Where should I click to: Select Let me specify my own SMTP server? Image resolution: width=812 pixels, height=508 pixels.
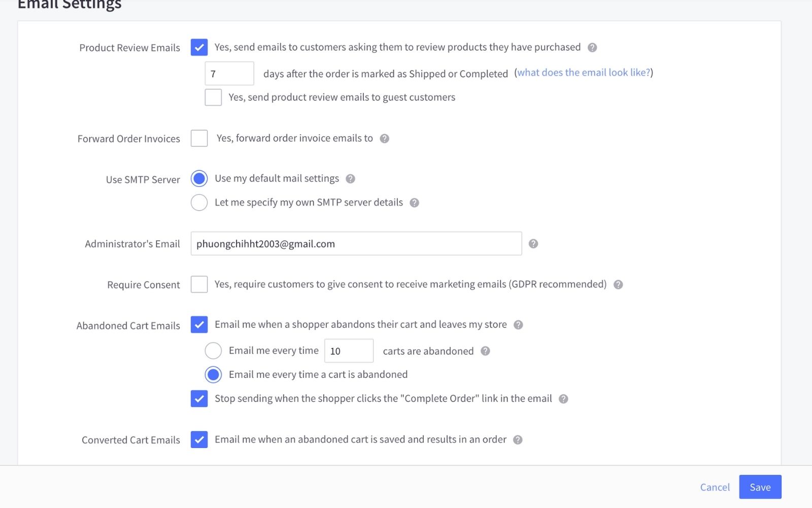[x=199, y=202]
